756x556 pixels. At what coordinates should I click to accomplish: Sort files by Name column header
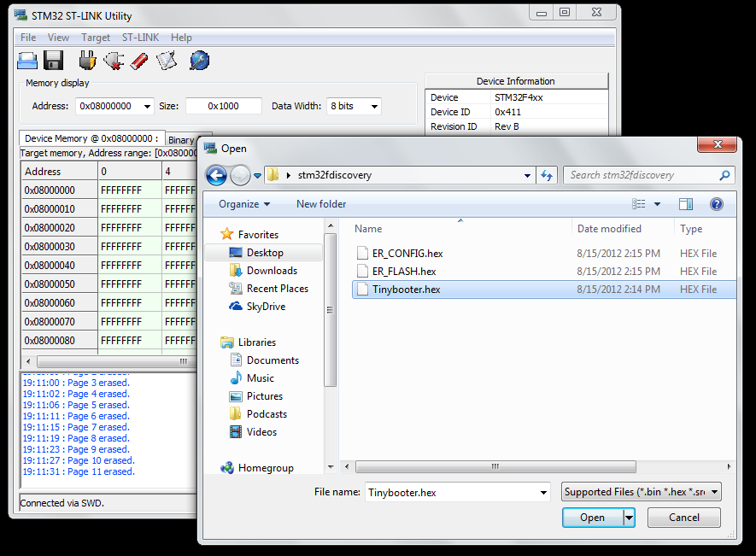pos(368,229)
